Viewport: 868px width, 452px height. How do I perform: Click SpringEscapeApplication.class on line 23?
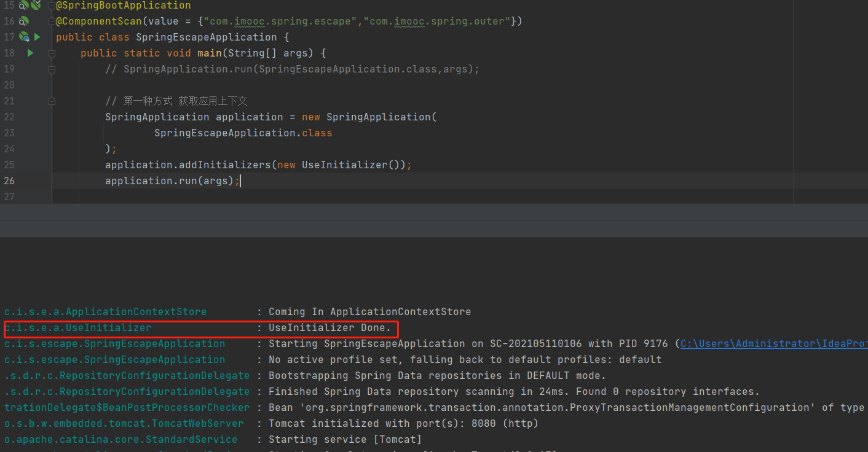[243, 133]
